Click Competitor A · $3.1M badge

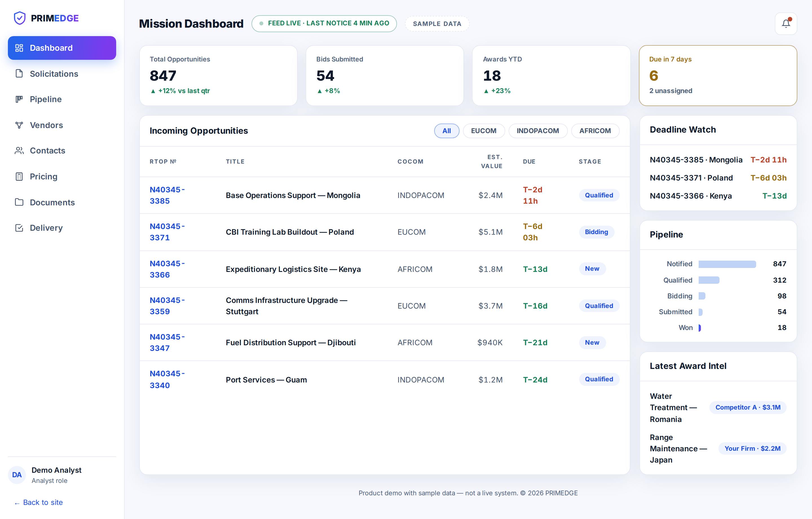coord(748,408)
